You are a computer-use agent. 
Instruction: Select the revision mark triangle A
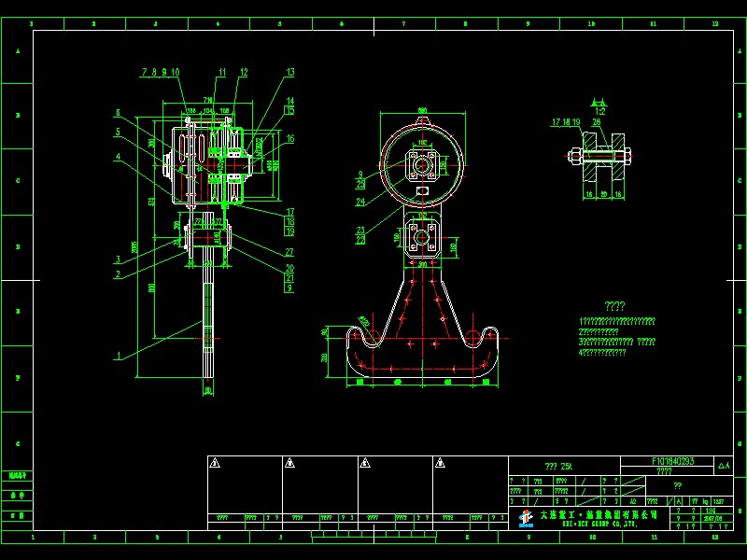(724, 466)
